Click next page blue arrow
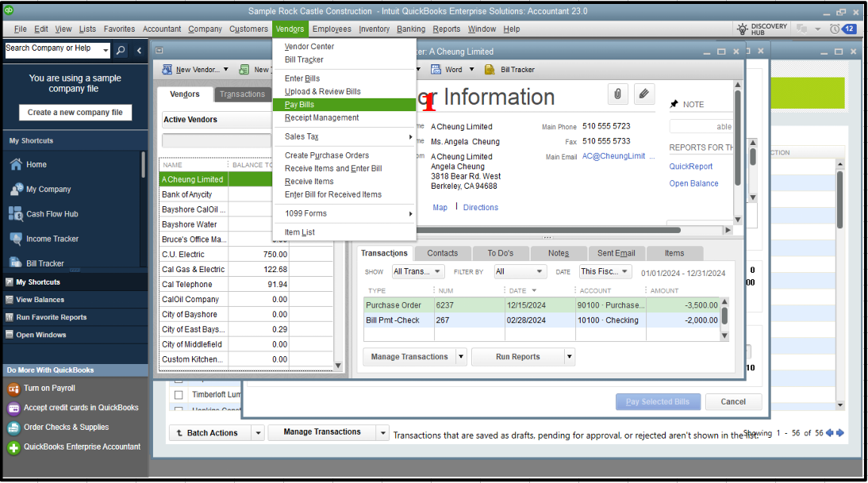Image resolution: width=868 pixels, height=483 pixels. pos(839,433)
